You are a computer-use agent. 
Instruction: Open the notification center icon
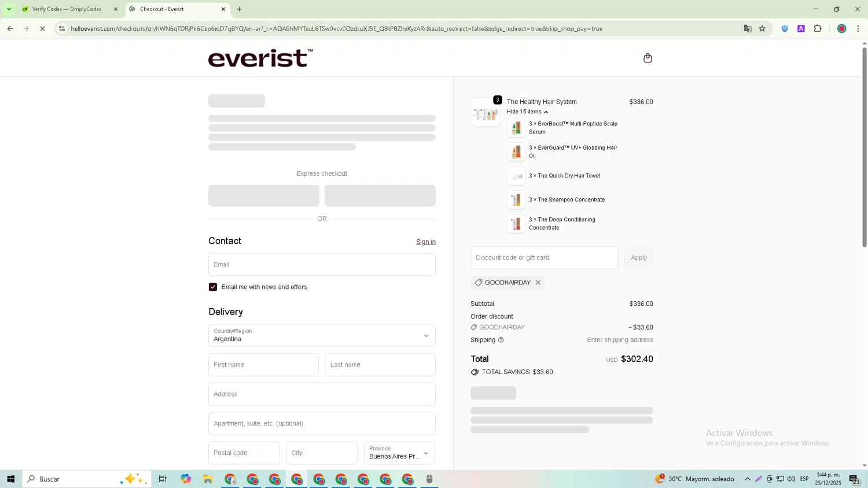point(854,479)
